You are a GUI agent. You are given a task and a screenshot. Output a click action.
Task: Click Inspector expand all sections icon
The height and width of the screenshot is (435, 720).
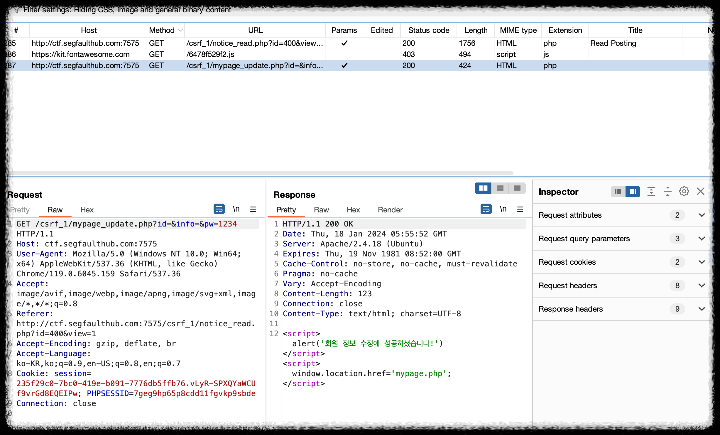(x=651, y=192)
